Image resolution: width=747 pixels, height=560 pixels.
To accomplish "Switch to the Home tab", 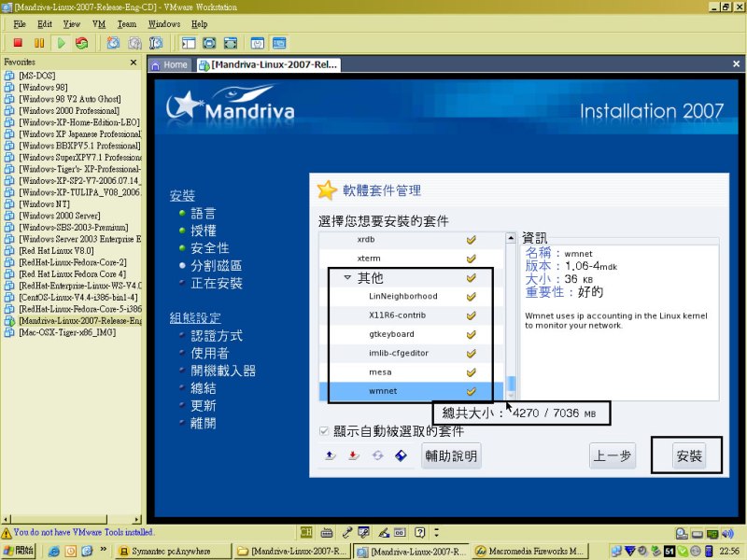I will tap(170, 64).
